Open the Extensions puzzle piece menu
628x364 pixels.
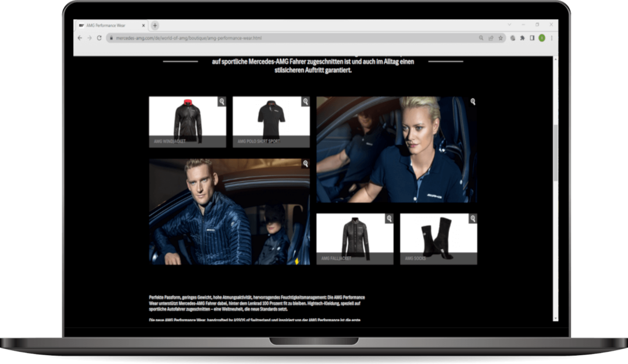pyautogui.click(x=522, y=38)
